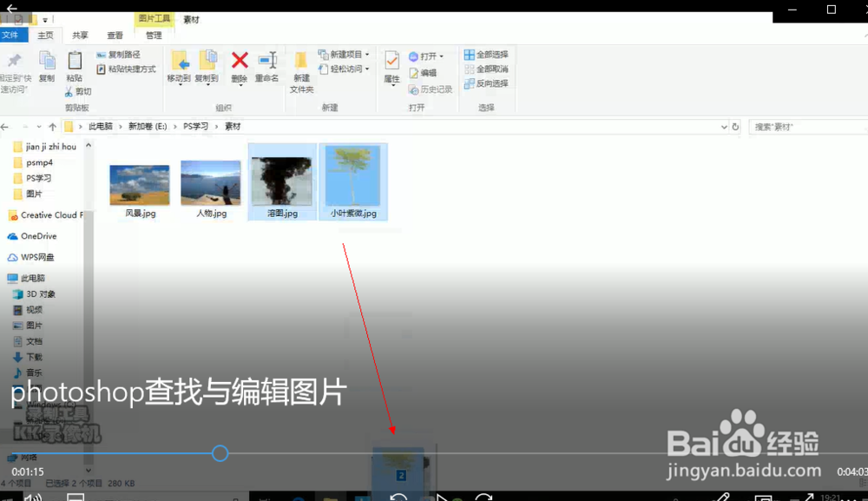Screen dimensions: 868x501
Task: Open the jian ji zhi hou folder in sidebar
Action: point(44,147)
